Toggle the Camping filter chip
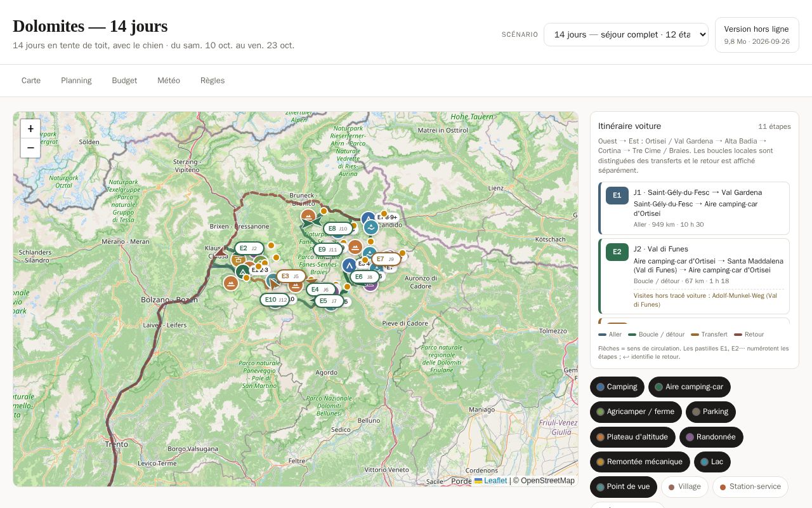The height and width of the screenshot is (508, 812). [x=617, y=387]
